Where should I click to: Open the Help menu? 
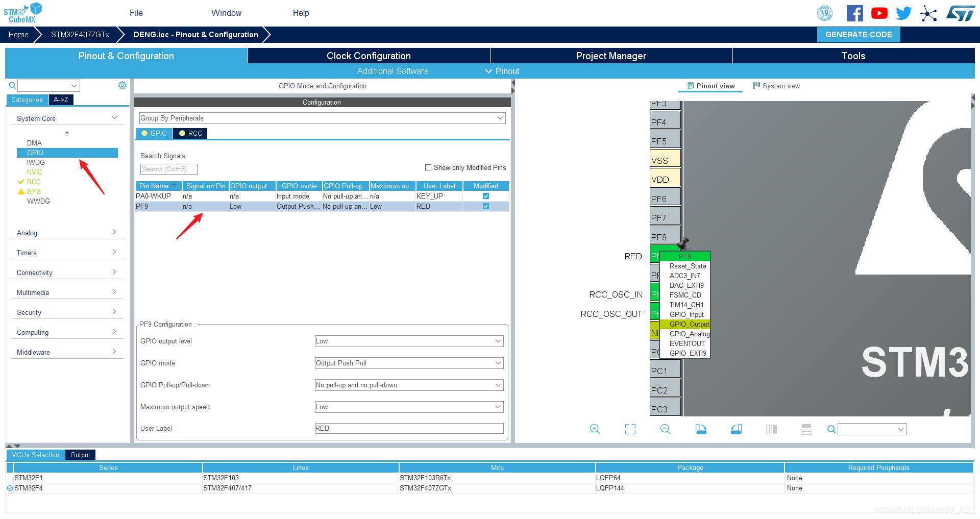point(301,13)
